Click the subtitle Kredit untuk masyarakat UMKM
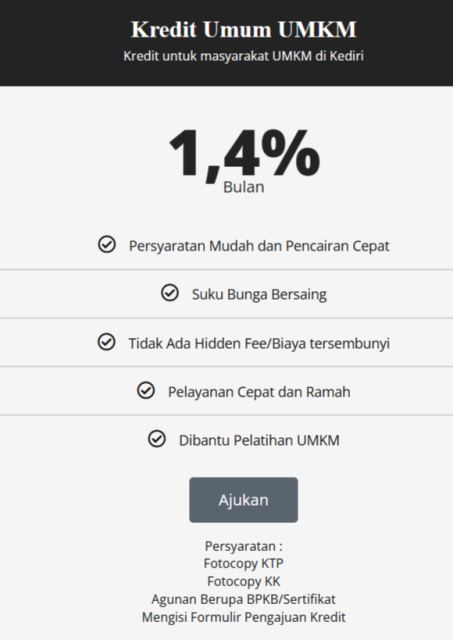This screenshot has height=640, width=453. [244, 56]
